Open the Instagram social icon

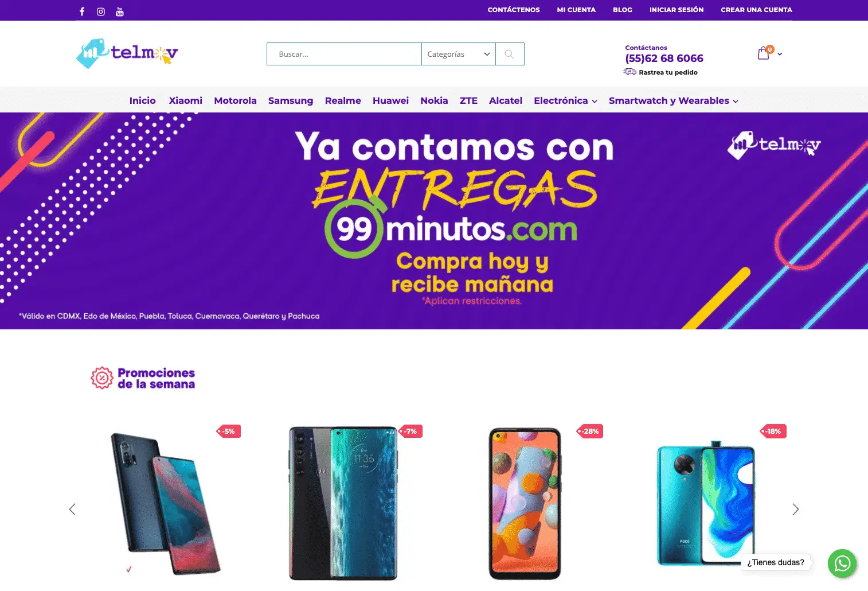coord(101,11)
